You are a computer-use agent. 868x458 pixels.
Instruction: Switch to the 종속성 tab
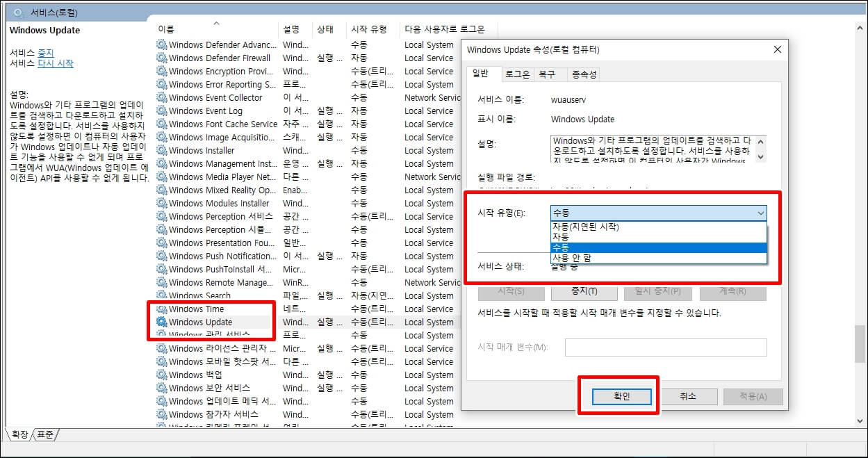pyautogui.click(x=583, y=74)
